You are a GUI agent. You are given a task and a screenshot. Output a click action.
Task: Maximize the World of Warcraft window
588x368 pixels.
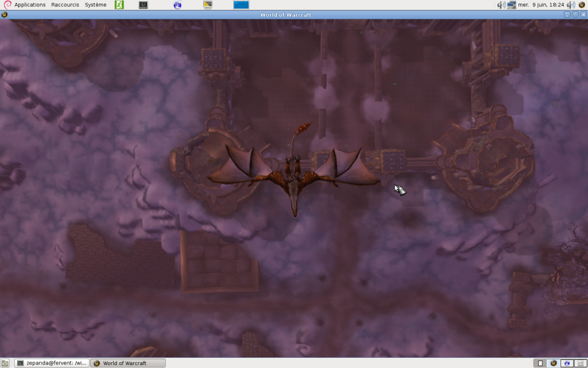[575, 14]
